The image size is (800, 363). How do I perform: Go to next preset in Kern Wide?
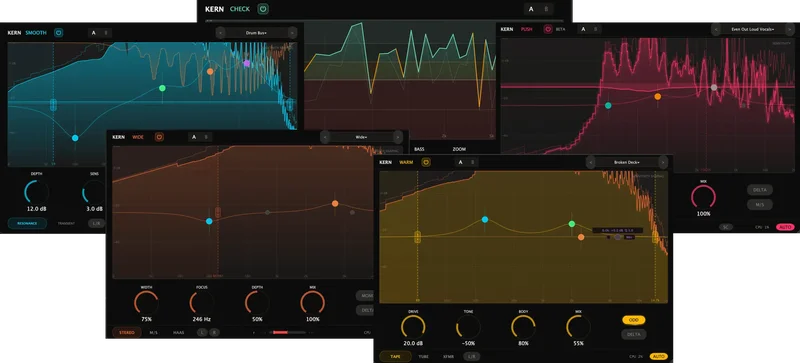397,137
